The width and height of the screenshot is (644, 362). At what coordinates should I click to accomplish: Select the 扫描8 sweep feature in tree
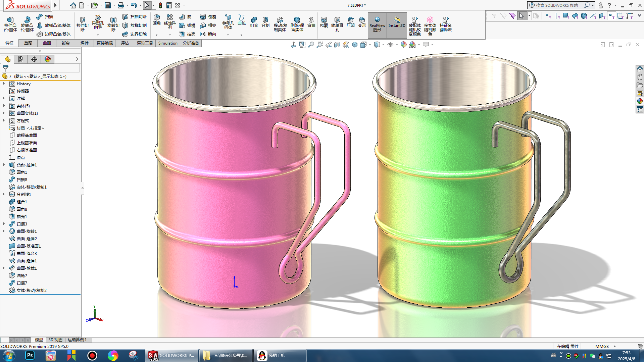point(22,180)
